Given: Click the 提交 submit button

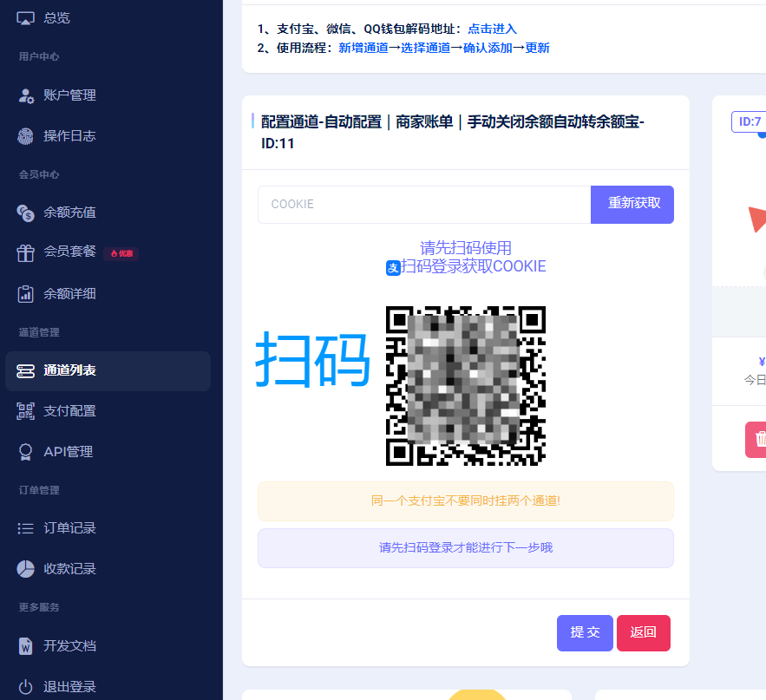Looking at the screenshot, I should tap(585, 632).
